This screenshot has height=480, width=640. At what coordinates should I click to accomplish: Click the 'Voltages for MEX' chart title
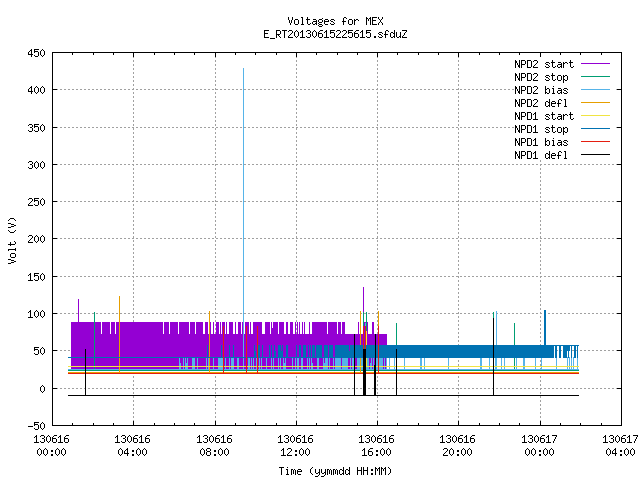[335, 21]
